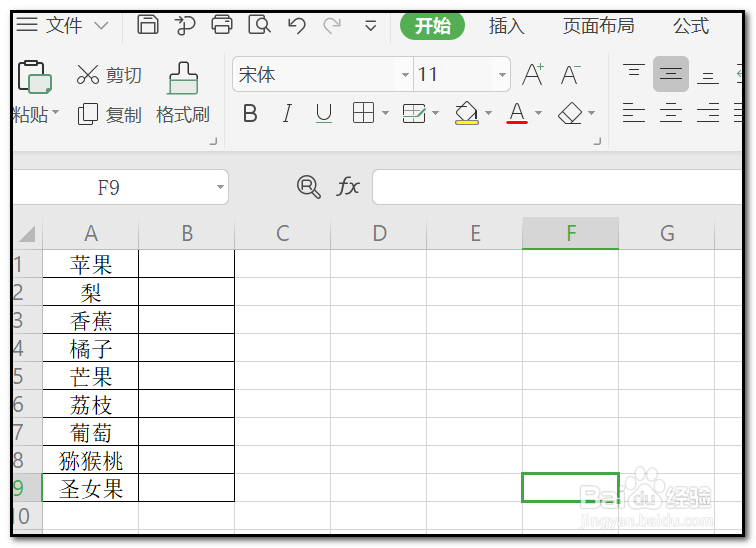Open the 文件 menu
Screen dimensions: 756x548
coord(62,25)
